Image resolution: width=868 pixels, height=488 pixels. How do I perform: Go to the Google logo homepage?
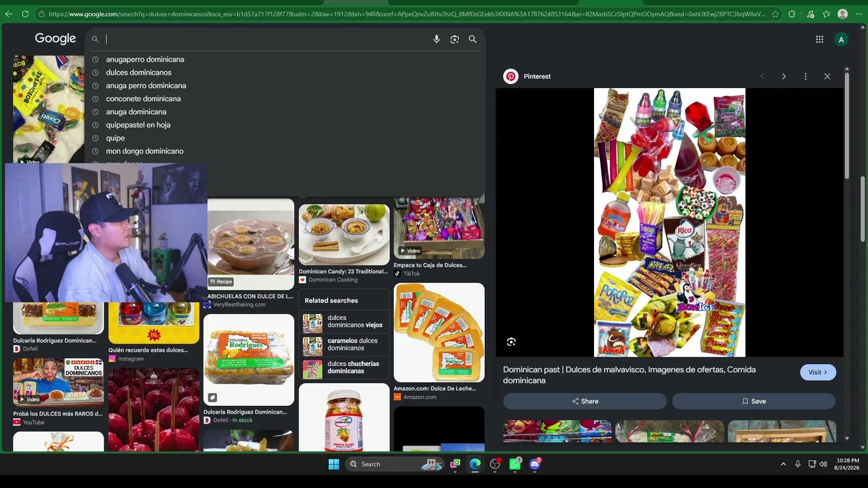coord(56,39)
